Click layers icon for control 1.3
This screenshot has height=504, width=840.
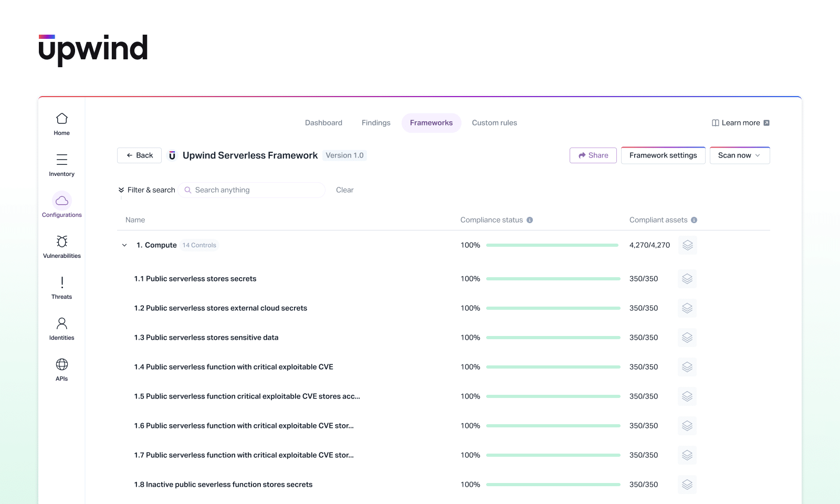(x=687, y=338)
